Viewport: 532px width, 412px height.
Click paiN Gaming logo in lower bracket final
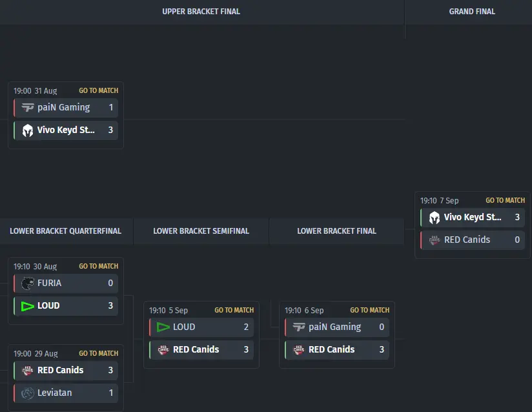pos(298,327)
